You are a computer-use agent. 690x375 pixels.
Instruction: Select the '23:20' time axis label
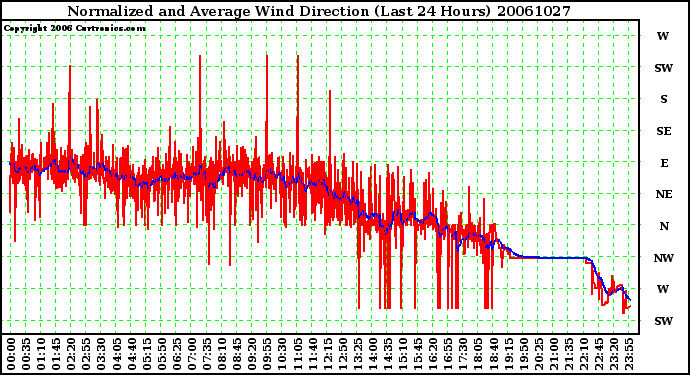[614, 354]
